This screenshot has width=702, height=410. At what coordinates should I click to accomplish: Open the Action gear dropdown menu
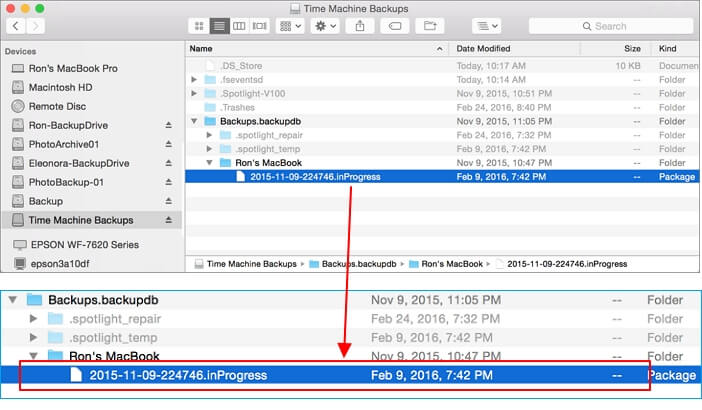point(325,26)
